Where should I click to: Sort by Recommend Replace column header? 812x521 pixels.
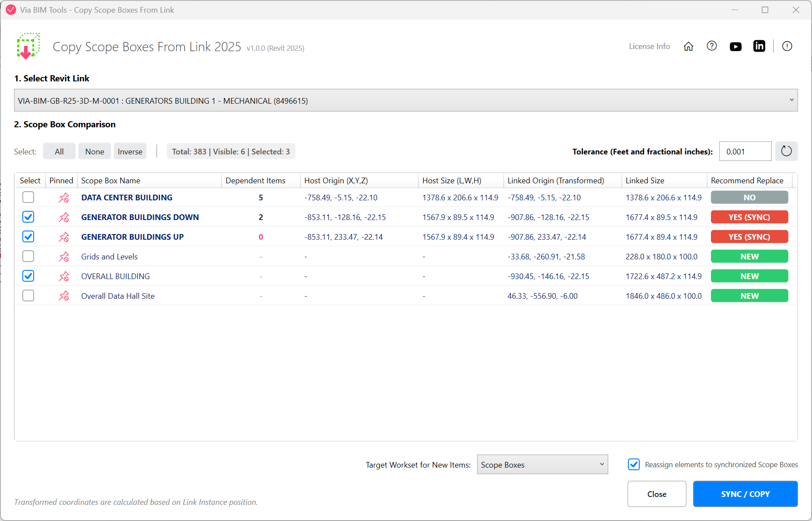[749, 181]
